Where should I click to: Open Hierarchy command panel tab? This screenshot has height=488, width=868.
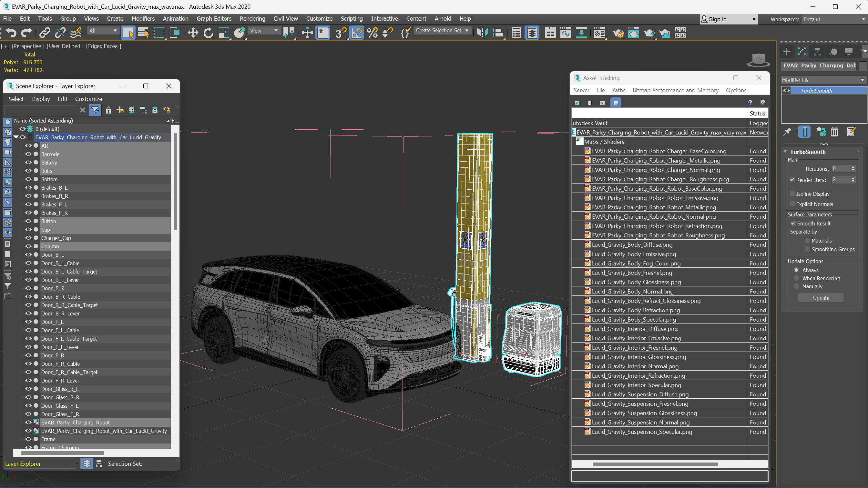[x=818, y=52]
